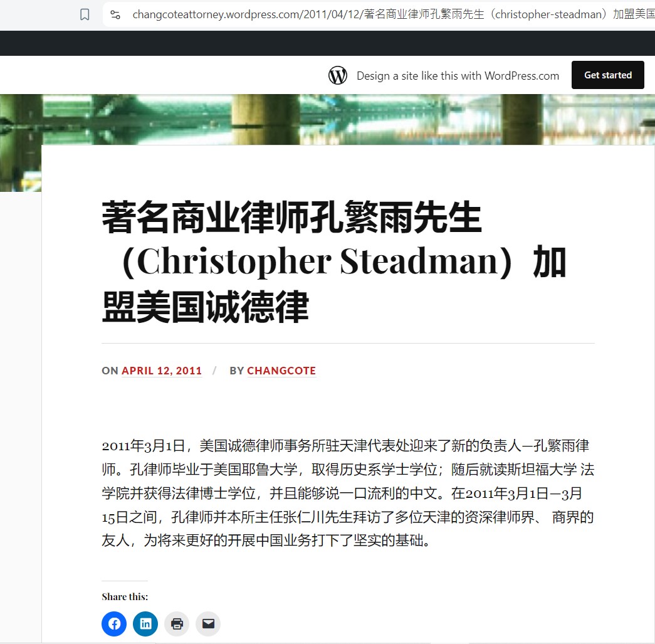
Task: Click the Get started button
Action: click(x=608, y=75)
